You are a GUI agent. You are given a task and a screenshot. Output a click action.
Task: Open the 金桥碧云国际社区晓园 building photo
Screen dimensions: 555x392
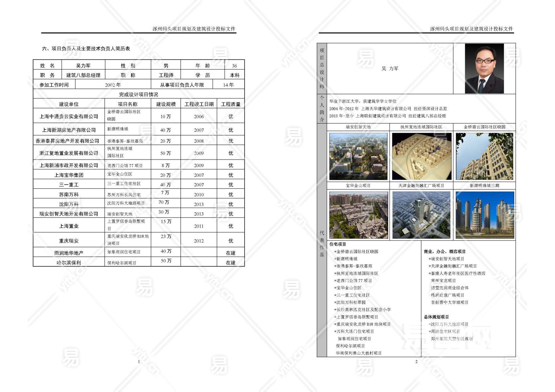484,156
